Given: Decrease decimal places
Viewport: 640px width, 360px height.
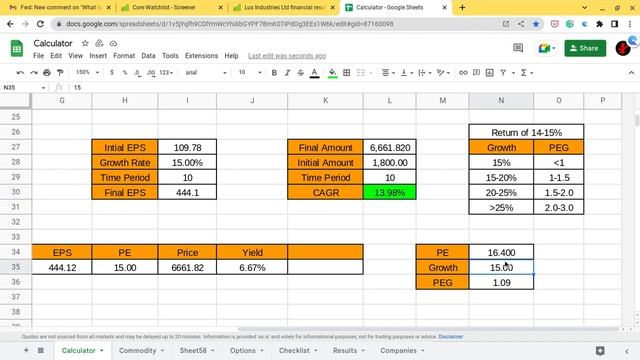Looking at the screenshot, I should pyautogui.click(x=138, y=73).
